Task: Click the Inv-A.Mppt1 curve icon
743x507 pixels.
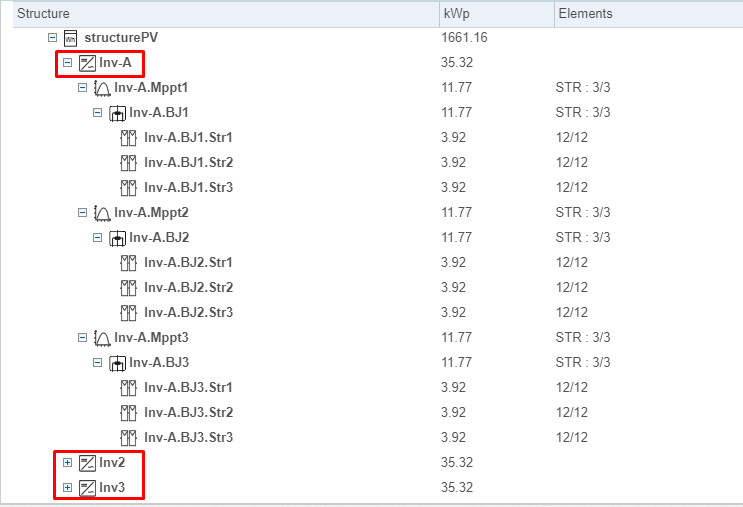Action: click(x=102, y=88)
